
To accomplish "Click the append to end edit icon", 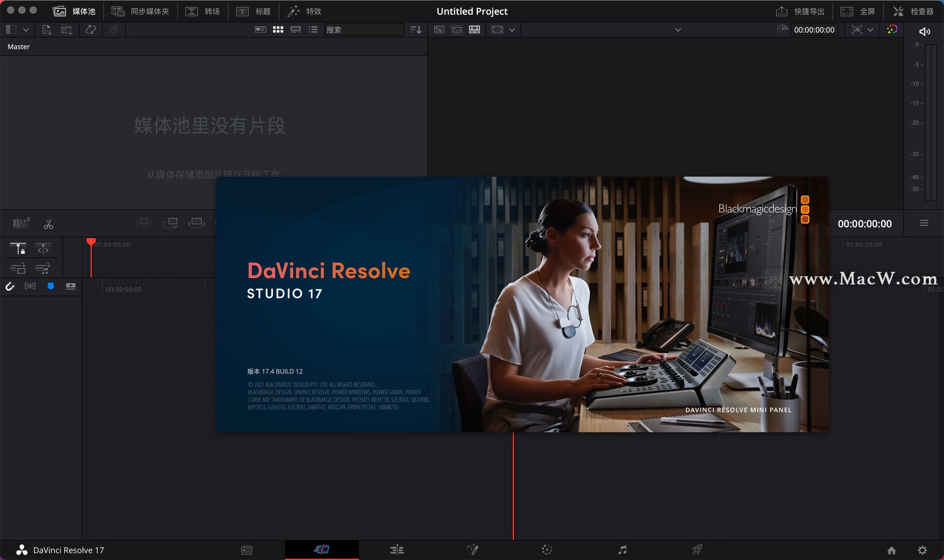I will pos(170,223).
